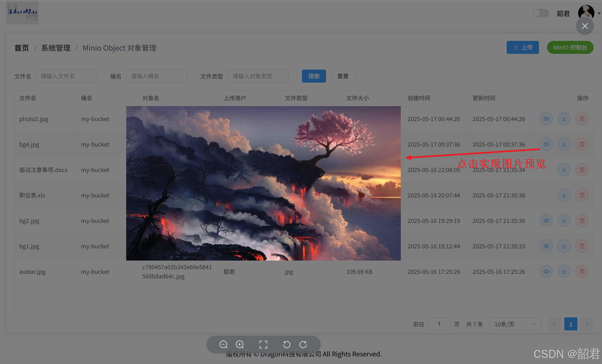Click the 上传 upload button
The width and height of the screenshot is (602, 364).
pos(522,48)
